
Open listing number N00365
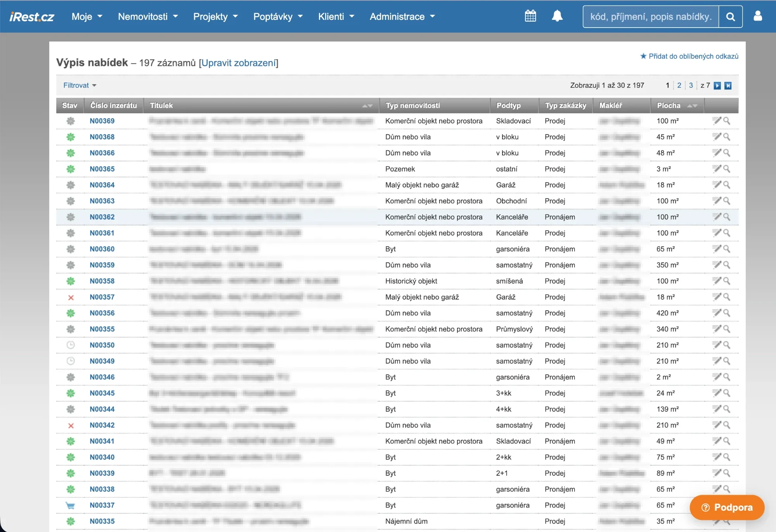click(x=102, y=169)
